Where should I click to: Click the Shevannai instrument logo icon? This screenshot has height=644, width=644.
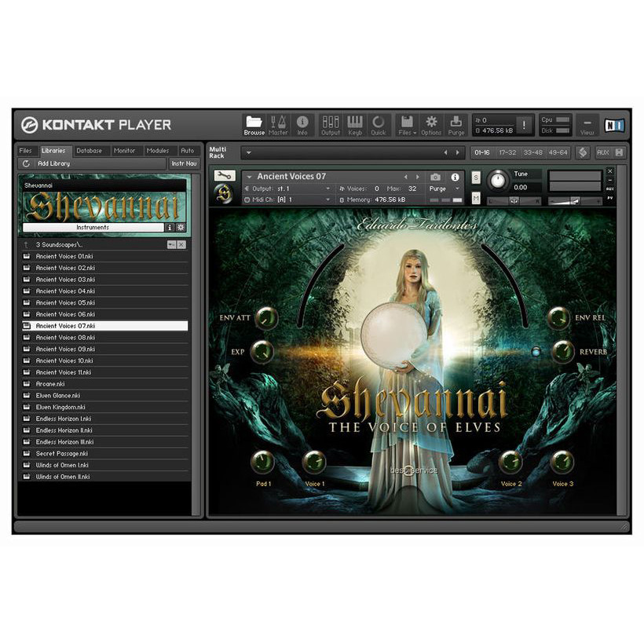[225, 194]
